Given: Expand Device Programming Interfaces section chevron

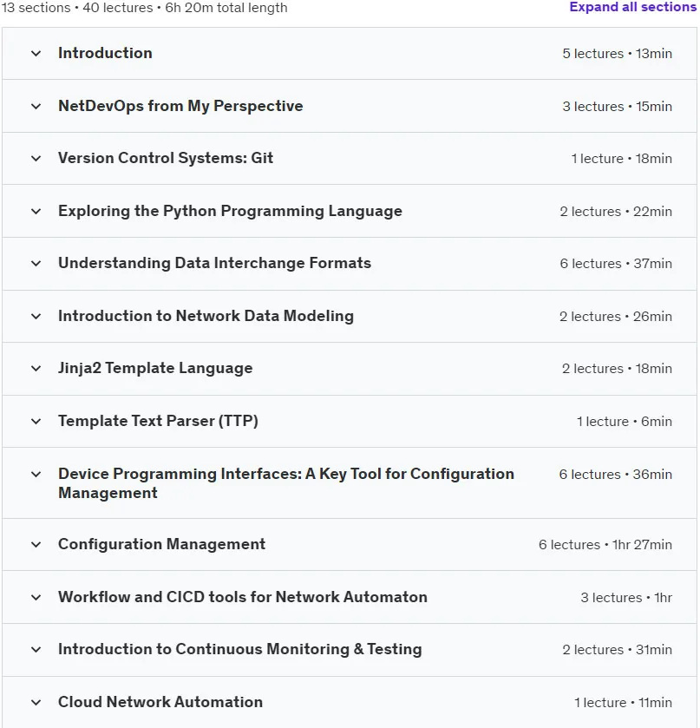Looking at the screenshot, I should (36, 474).
